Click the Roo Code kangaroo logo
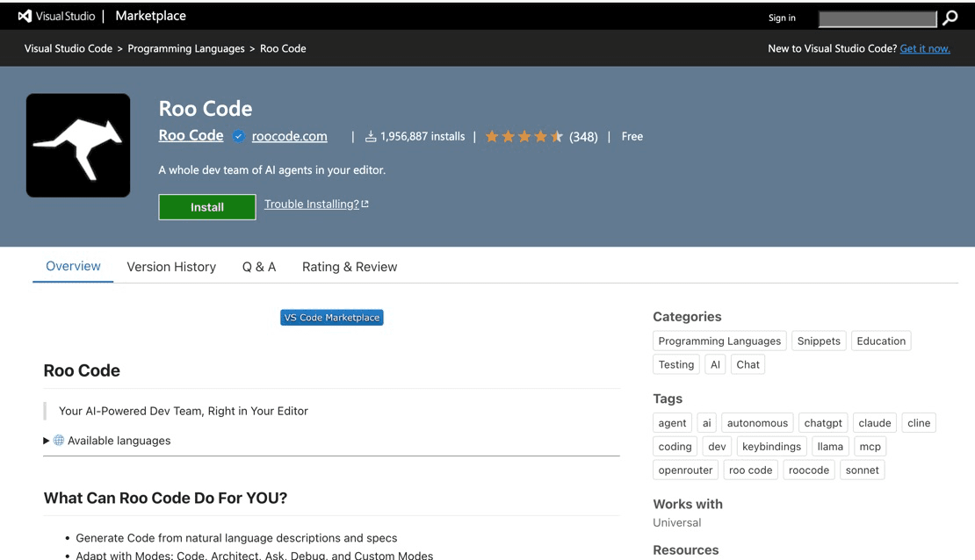This screenshot has width=975, height=560. point(78,146)
